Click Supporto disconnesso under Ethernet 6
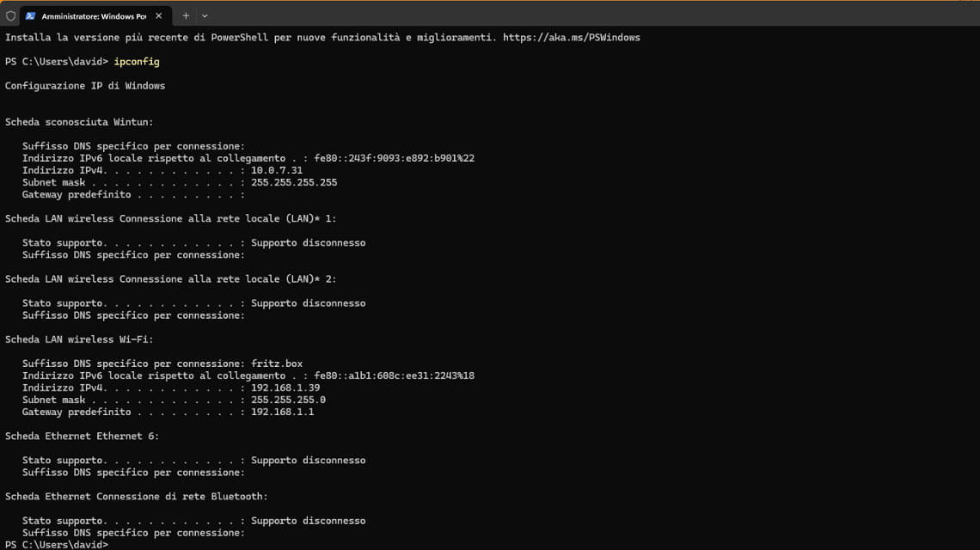The height and width of the screenshot is (550, 980). pyautogui.click(x=308, y=460)
